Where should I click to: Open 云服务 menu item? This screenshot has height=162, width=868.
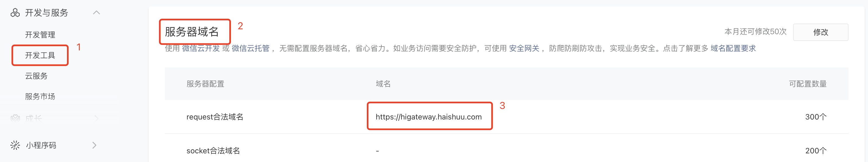(36, 76)
